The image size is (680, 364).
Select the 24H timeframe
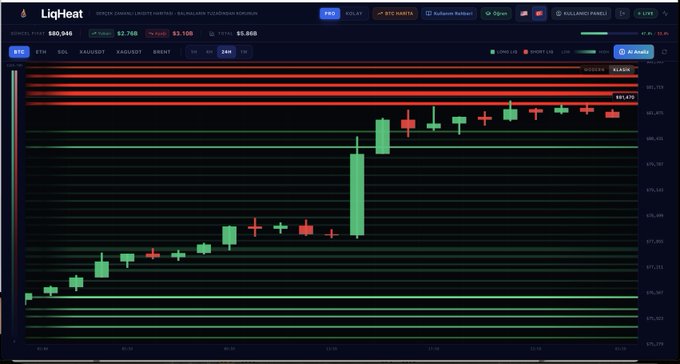tap(226, 52)
